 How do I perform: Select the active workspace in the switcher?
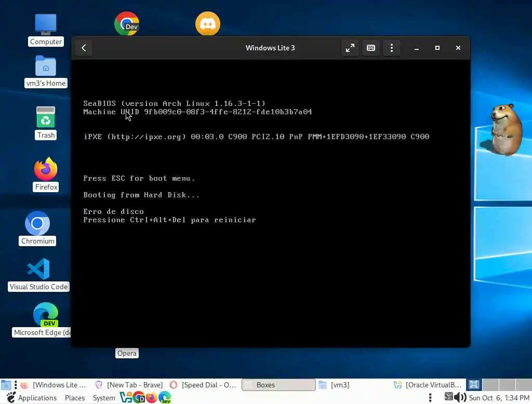474,384
